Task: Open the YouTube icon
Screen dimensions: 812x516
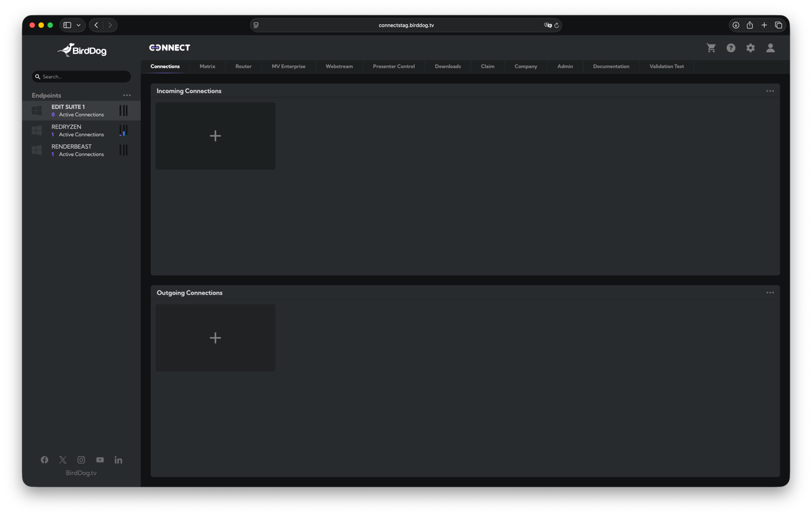Action: click(100, 460)
